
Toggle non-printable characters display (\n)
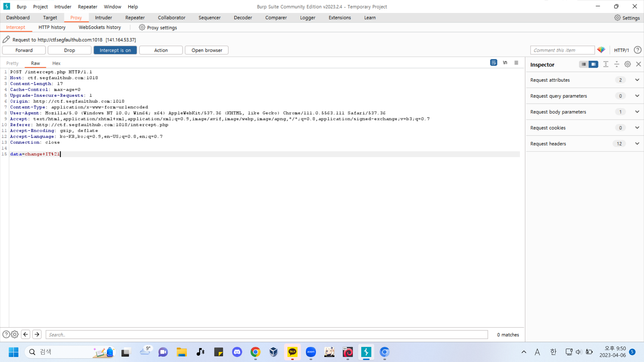(x=505, y=63)
